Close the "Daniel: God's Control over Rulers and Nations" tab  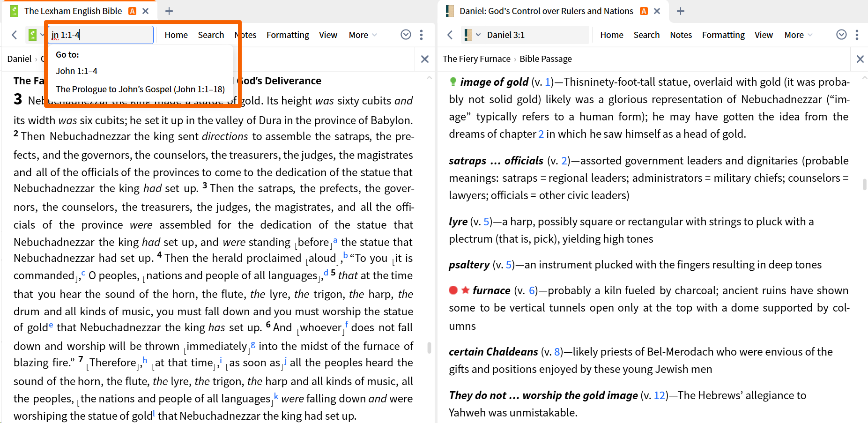click(x=657, y=11)
